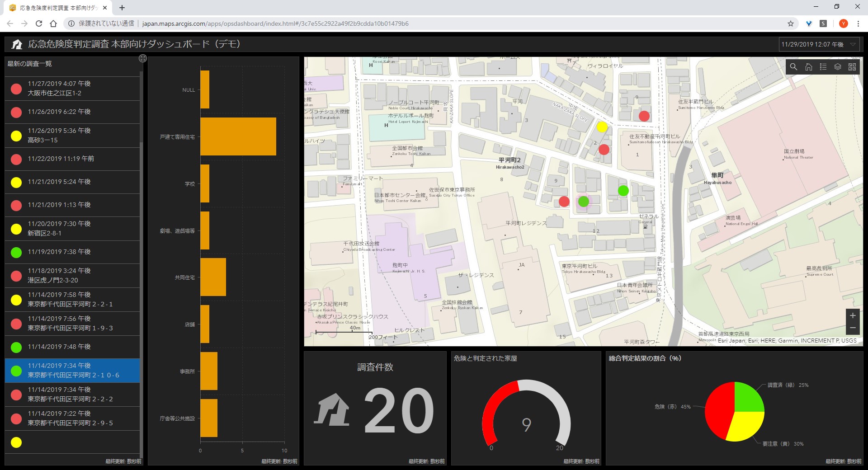Image resolution: width=868 pixels, height=470 pixels.
Task: Bookmark this page with the star
Action: click(790, 23)
